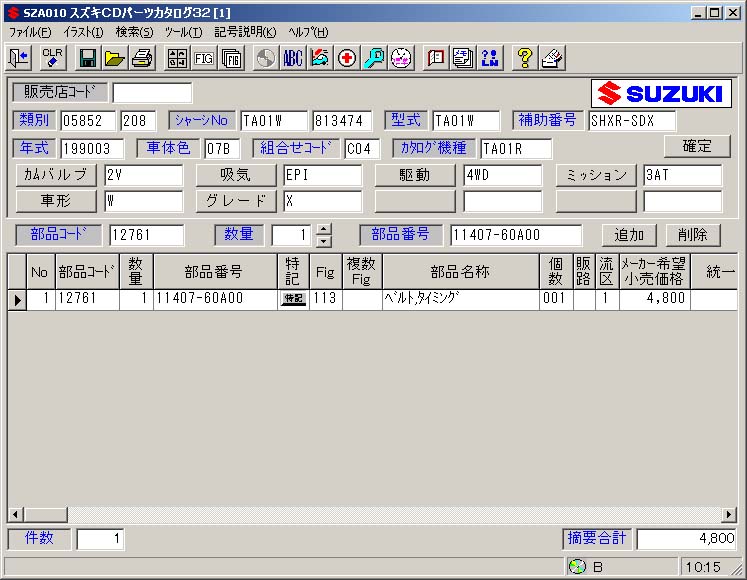Click the yellow question mark help icon

(x=523, y=58)
